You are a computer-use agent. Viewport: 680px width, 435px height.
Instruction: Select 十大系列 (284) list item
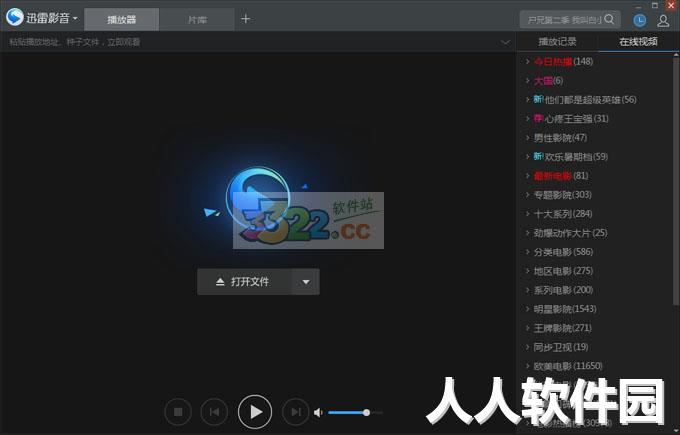[563, 214]
